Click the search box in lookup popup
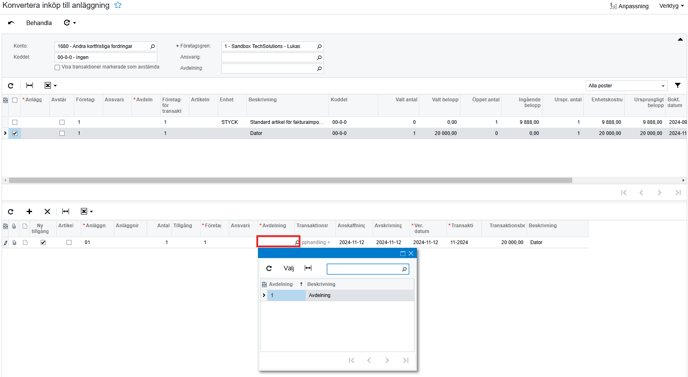This screenshot has width=688, height=377. point(368,269)
